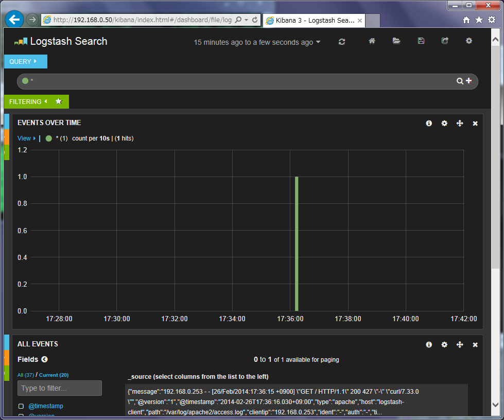504x420 pixels.
Task: Add a new query with plus icon
Action: (x=469, y=81)
